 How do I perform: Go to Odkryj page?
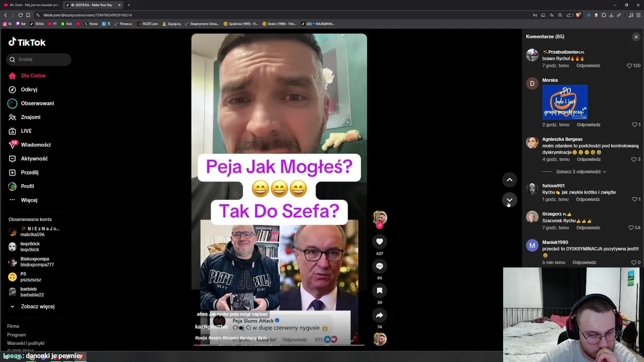tap(23, 89)
